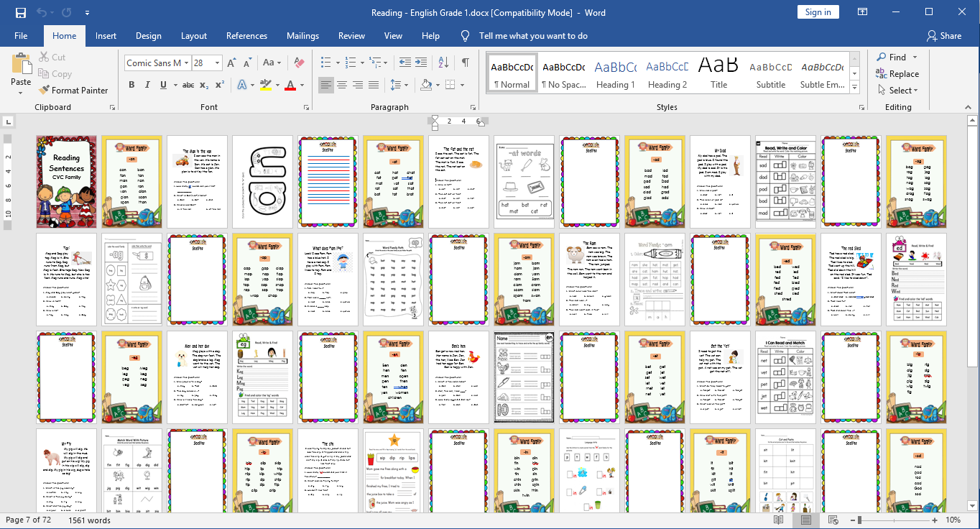980x529 pixels.
Task: Increase paragraph indent
Action: [x=421, y=63]
